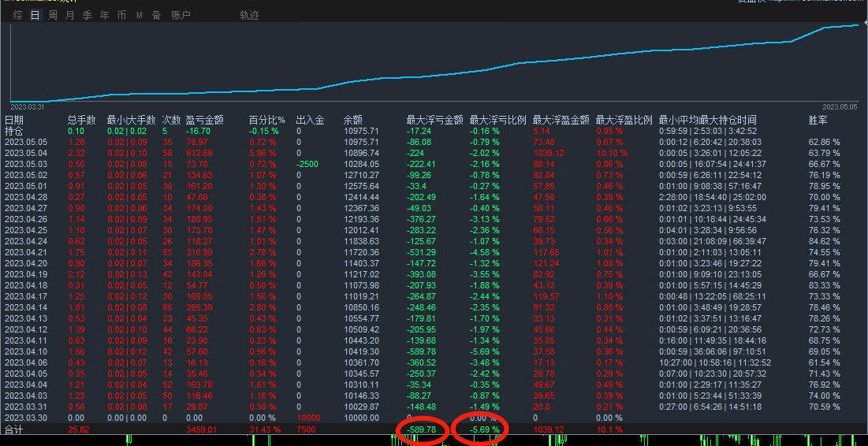
Task: Select the 日 daily statistics tab
Action: 35,16
